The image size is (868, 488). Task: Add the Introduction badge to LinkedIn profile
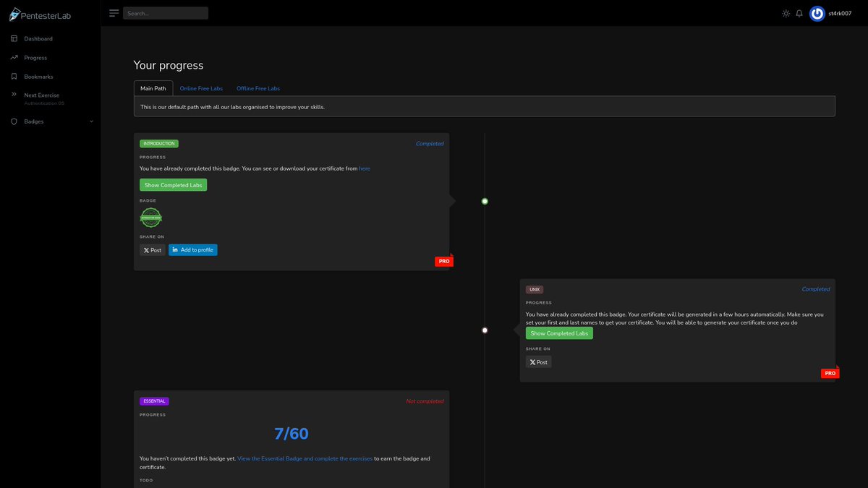coord(193,250)
